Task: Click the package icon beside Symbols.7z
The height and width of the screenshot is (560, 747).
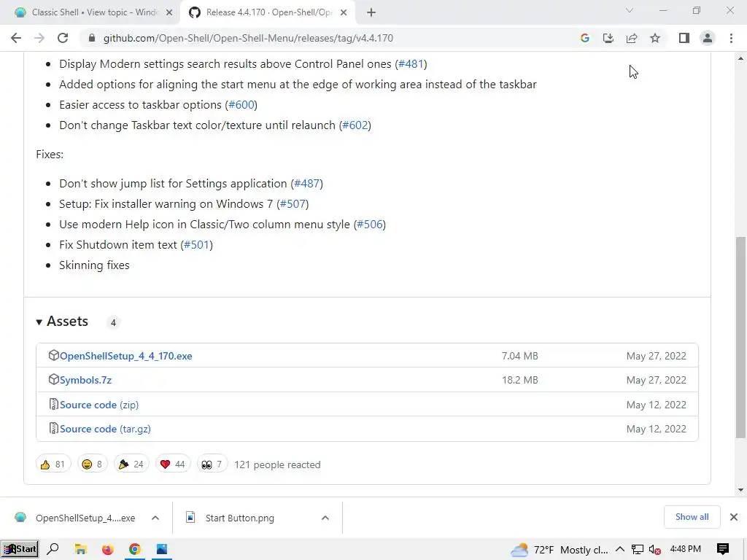Action: point(53,379)
